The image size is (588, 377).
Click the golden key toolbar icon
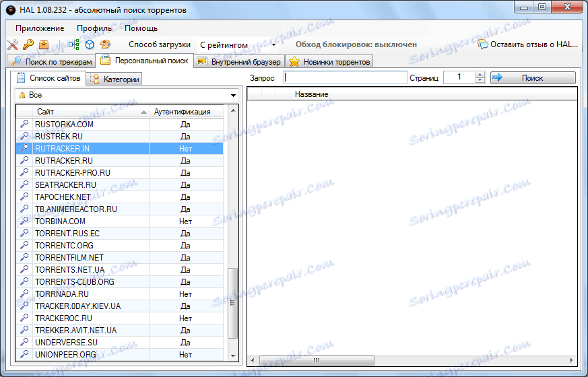28,44
